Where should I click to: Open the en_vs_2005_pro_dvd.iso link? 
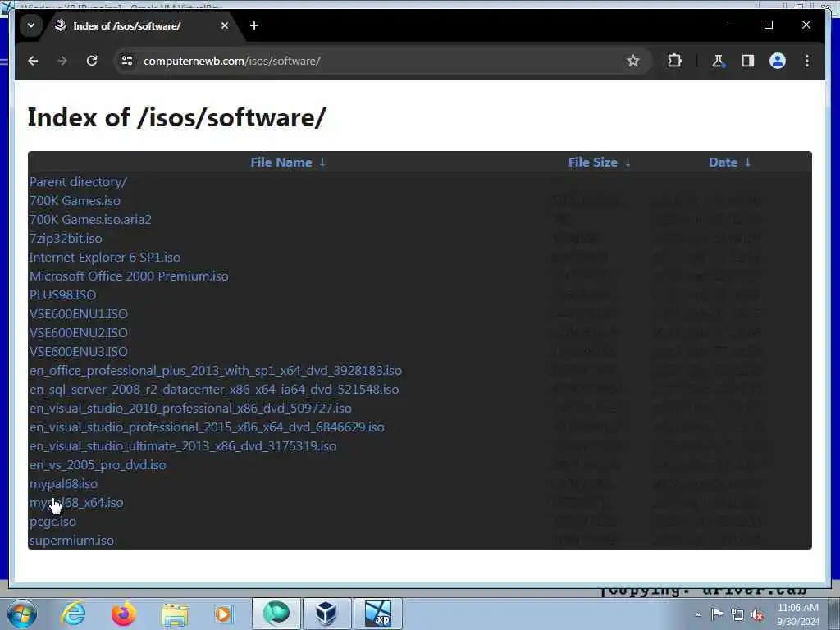click(98, 465)
